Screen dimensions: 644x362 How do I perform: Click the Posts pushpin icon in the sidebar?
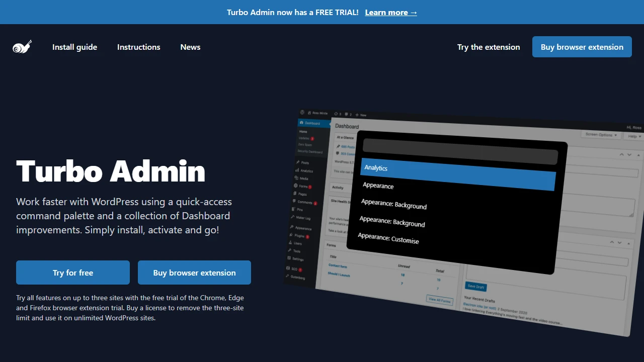point(297,162)
